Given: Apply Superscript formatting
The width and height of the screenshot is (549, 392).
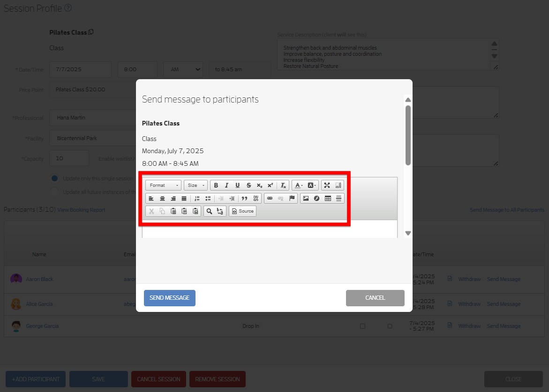Looking at the screenshot, I should (271, 185).
